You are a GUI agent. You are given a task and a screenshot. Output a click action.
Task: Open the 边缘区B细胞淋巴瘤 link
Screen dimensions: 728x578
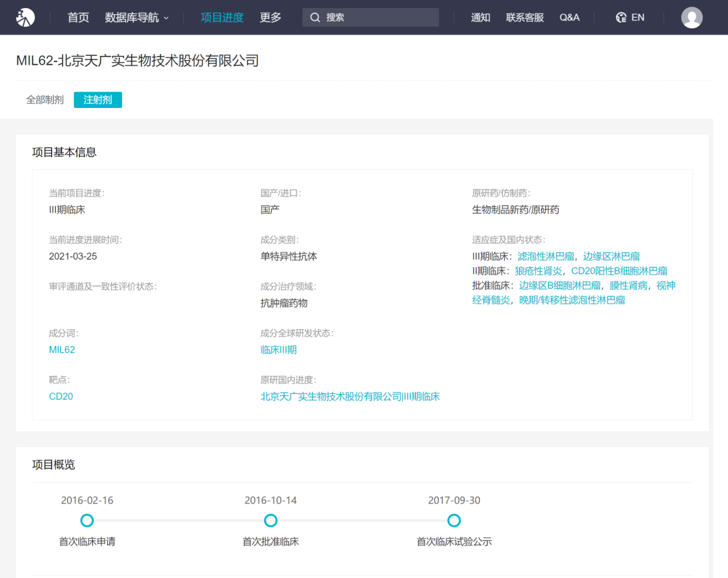pos(559,285)
